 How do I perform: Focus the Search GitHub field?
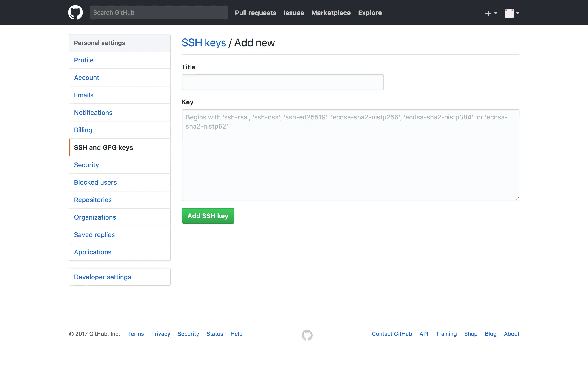pos(158,13)
